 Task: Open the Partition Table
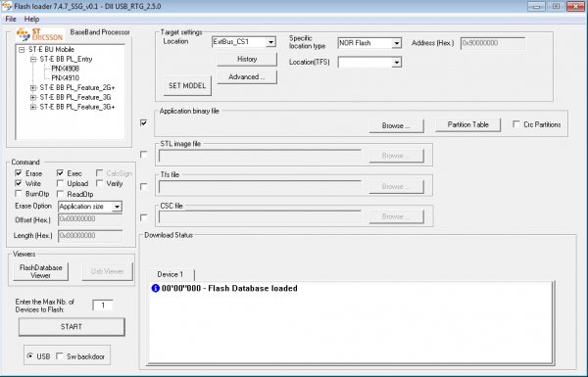tap(467, 124)
